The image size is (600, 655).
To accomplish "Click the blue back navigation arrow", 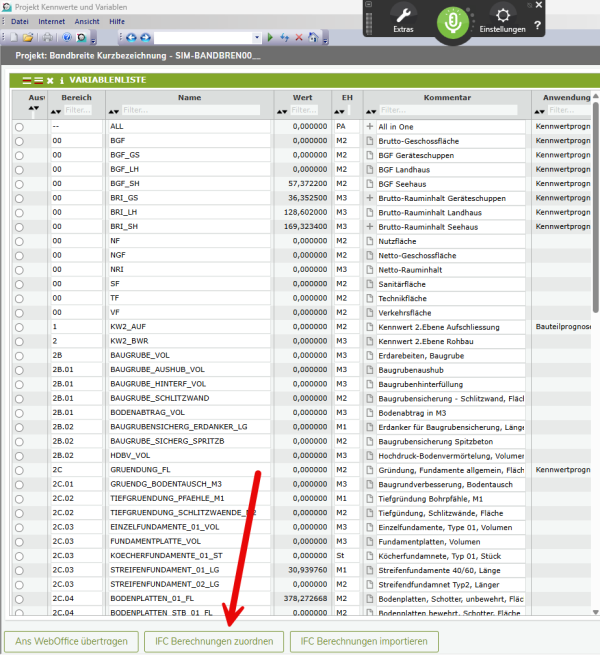I will tap(133, 37).
